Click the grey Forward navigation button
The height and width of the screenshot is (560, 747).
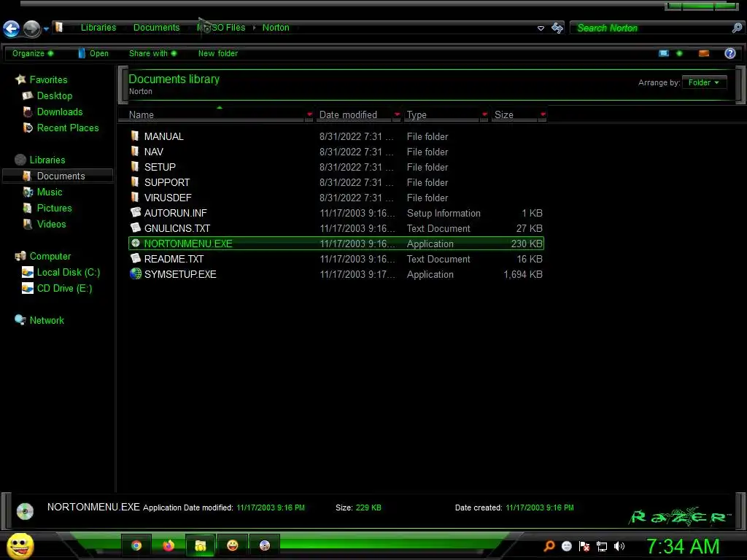[32, 28]
